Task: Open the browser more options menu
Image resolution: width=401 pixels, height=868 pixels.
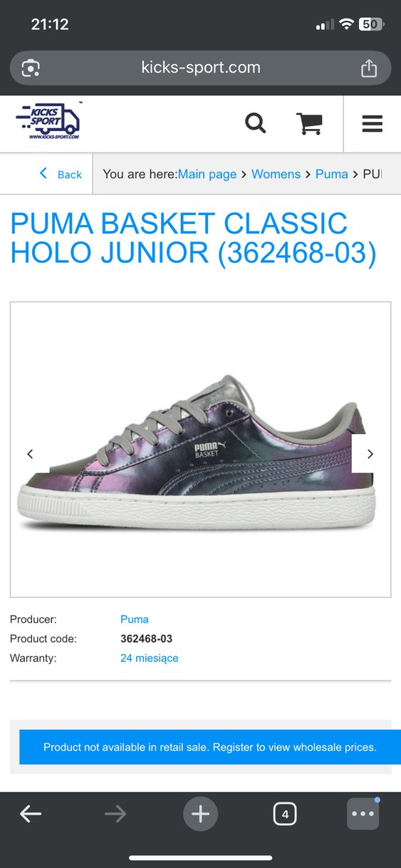Action: pos(363,814)
